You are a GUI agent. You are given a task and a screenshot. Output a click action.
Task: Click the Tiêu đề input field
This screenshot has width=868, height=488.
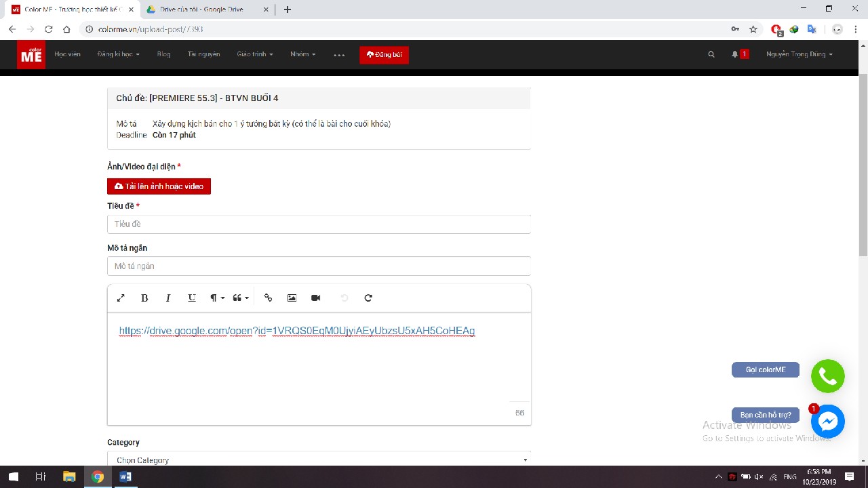tap(319, 224)
